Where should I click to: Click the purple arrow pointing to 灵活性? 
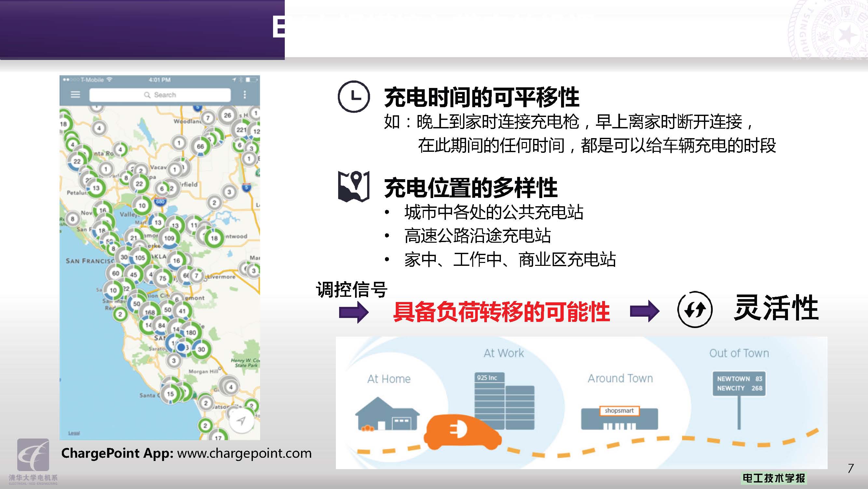point(645,311)
